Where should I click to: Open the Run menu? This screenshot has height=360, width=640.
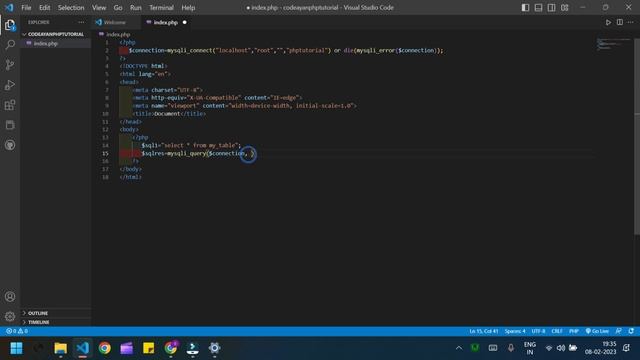pyautogui.click(x=136, y=8)
